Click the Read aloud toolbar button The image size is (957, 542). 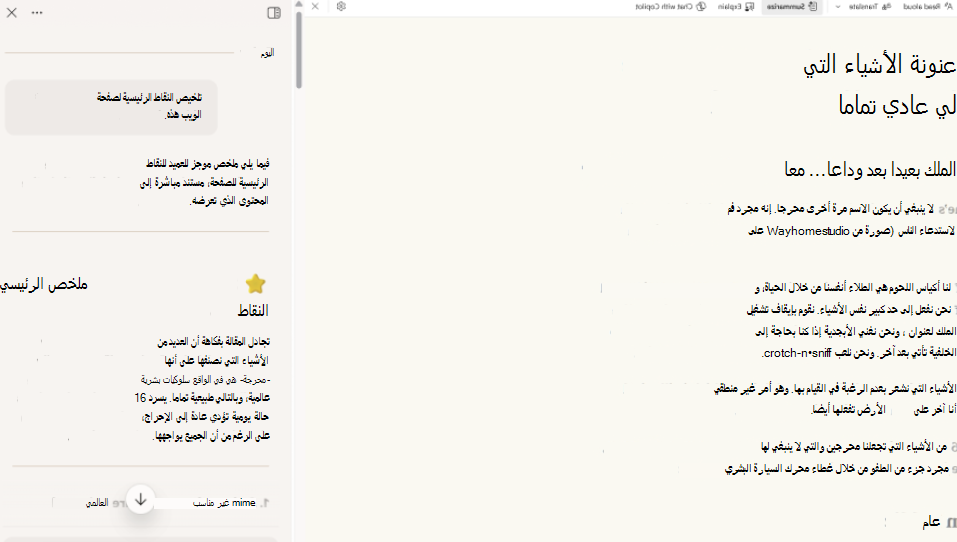[x=928, y=6]
